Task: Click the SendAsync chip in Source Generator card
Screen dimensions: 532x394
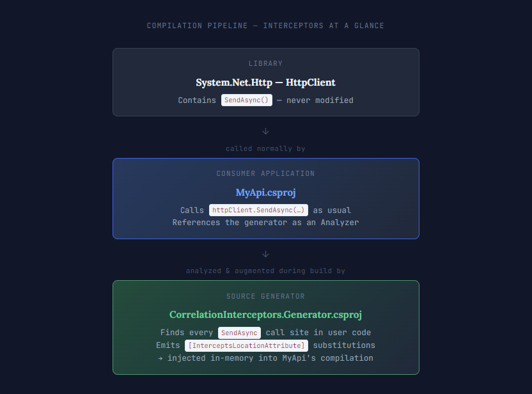Action: click(x=239, y=333)
